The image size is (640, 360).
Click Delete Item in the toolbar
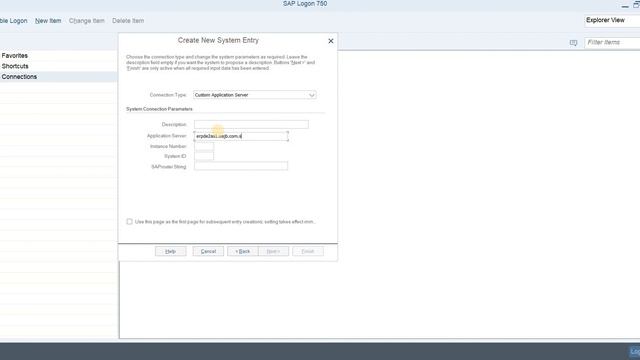pos(128,21)
